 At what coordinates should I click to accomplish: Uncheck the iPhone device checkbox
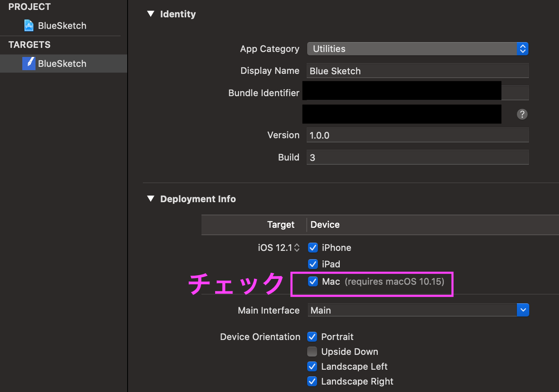coord(313,248)
